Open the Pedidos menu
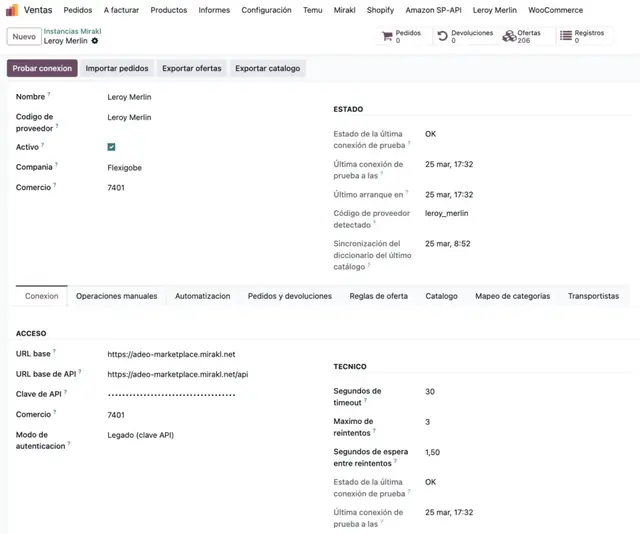Screen dimensions: 640x534 pos(78,10)
